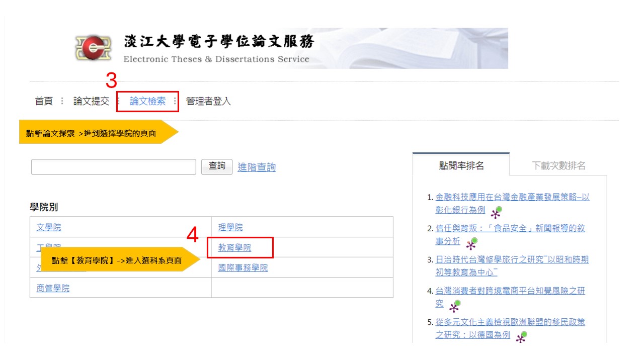Open the 文學院 college link
The width and height of the screenshot is (644, 362).
coord(49,227)
